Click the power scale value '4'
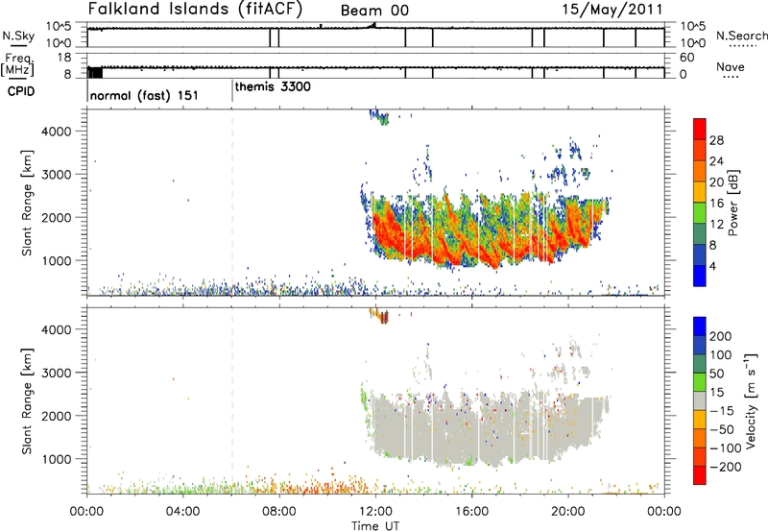The image size is (768, 532). point(712,266)
